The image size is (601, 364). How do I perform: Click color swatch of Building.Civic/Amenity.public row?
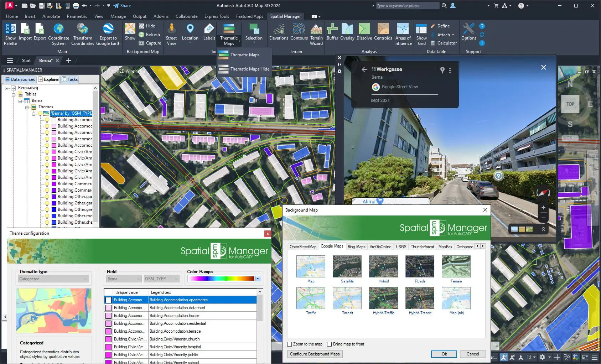click(109, 355)
